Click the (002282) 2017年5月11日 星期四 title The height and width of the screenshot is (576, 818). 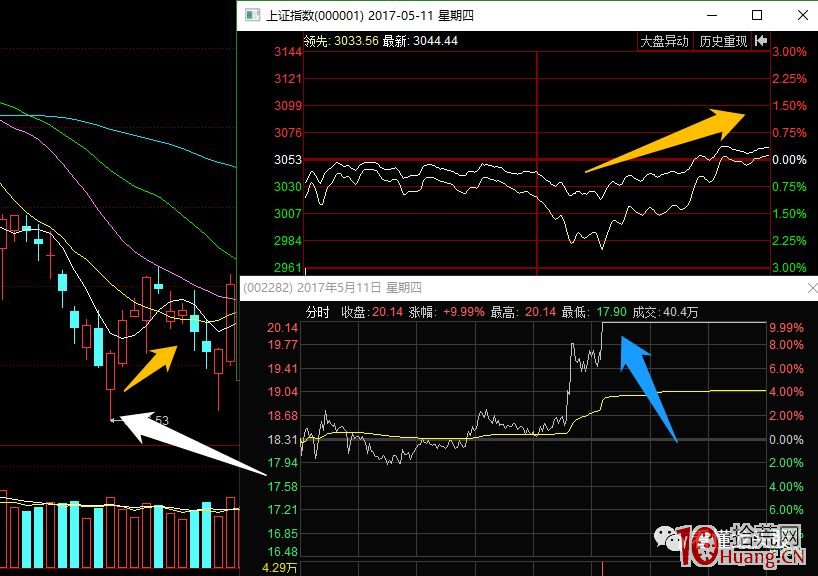[x=332, y=287]
